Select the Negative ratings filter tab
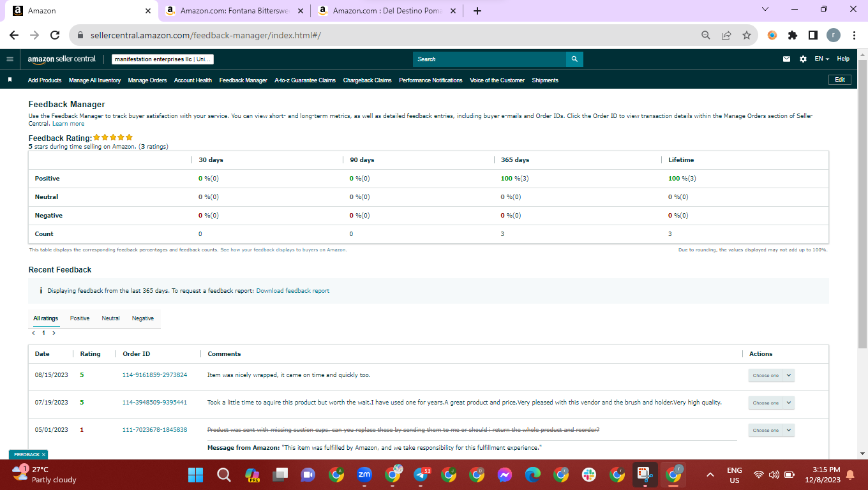This screenshot has height=490, width=868. [143, 318]
